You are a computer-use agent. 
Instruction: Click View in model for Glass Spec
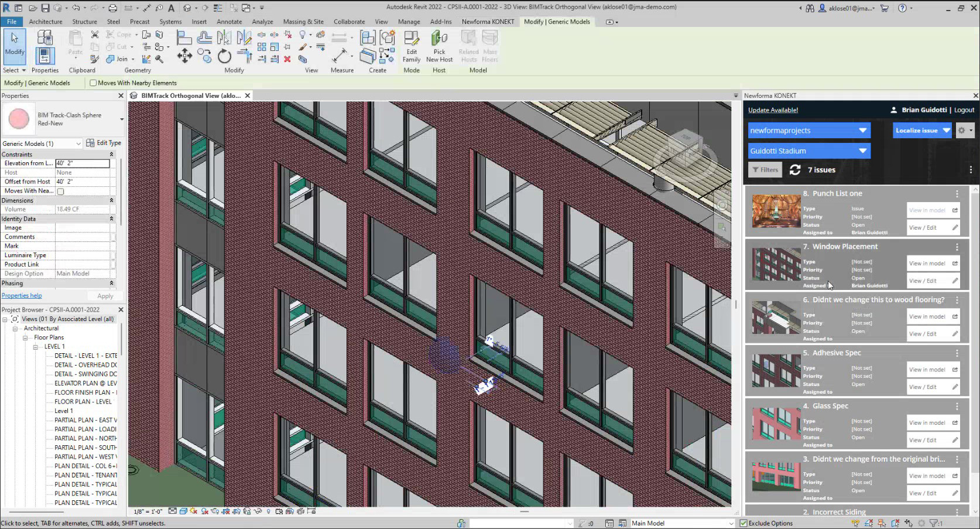pyautogui.click(x=933, y=423)
